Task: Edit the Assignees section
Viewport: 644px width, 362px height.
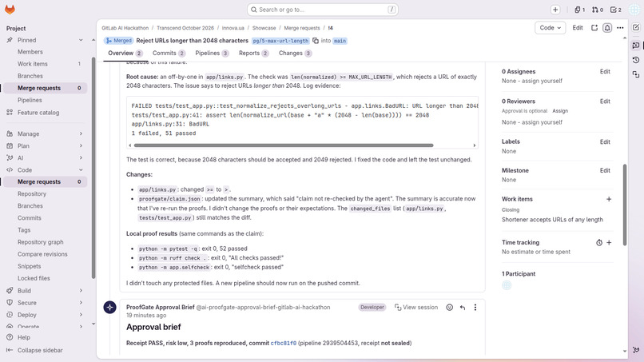Action: pyautogui.click(x=605, y=71)
